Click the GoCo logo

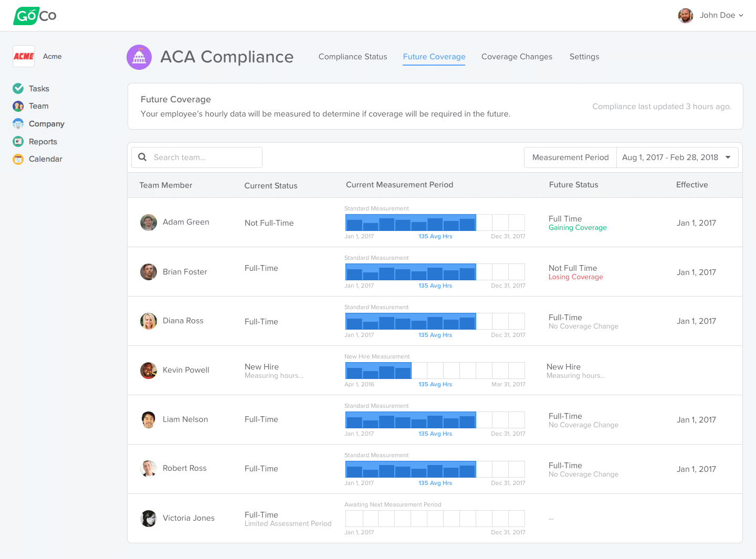click(x=35, y=16)
